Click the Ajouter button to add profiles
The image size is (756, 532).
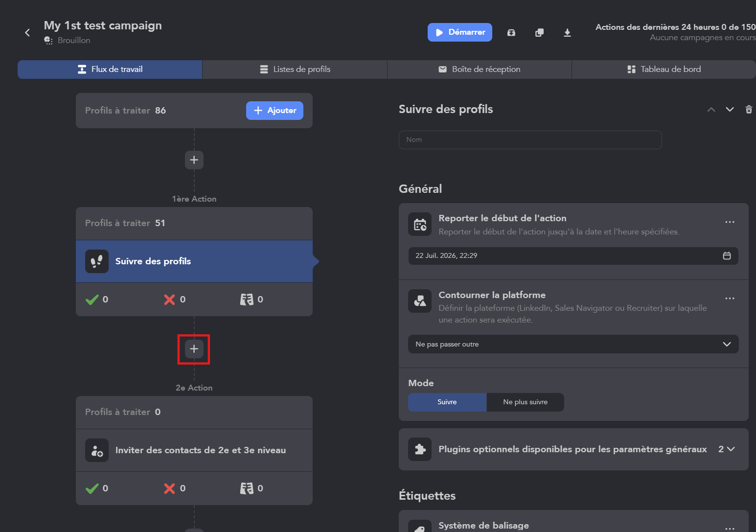click(x=275, y=111)
